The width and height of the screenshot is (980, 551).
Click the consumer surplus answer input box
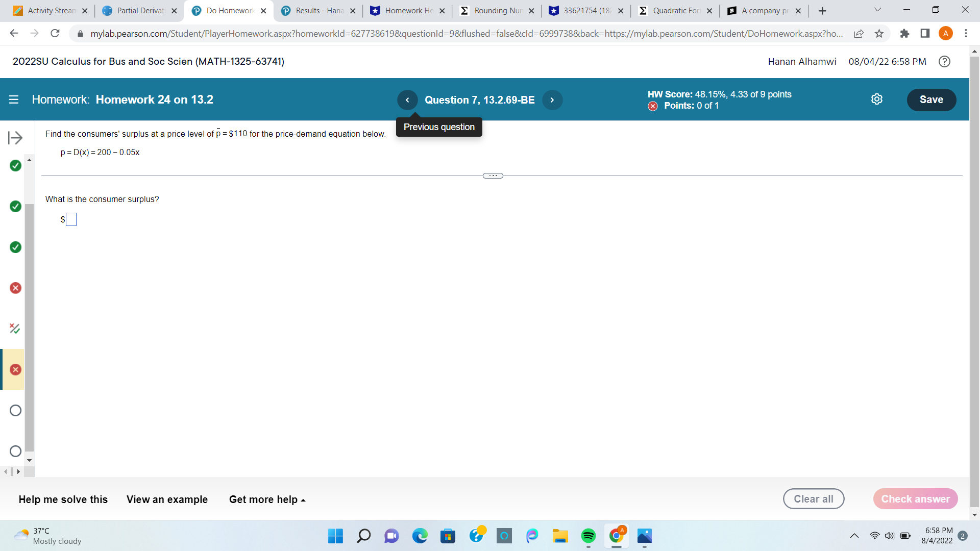click(x=71, y=219)
